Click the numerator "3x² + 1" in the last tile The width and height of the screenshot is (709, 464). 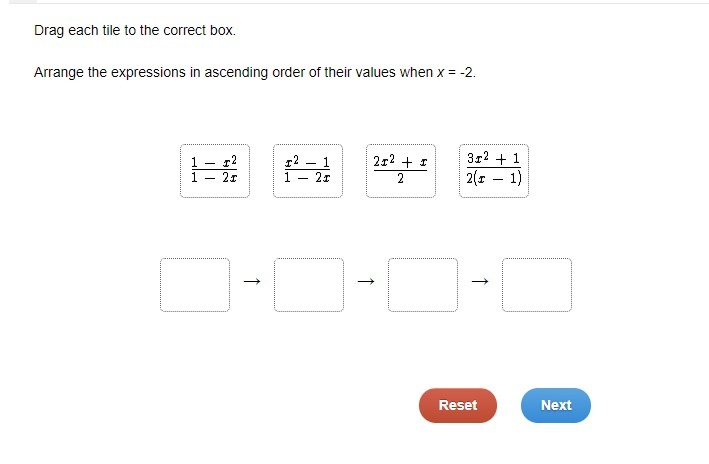pos(493,159)
